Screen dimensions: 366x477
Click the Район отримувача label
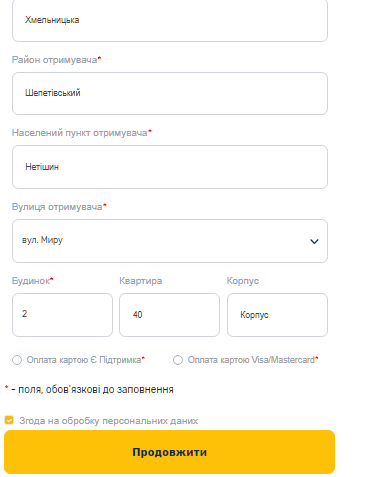pyautogui.click(x=56, y=60)
